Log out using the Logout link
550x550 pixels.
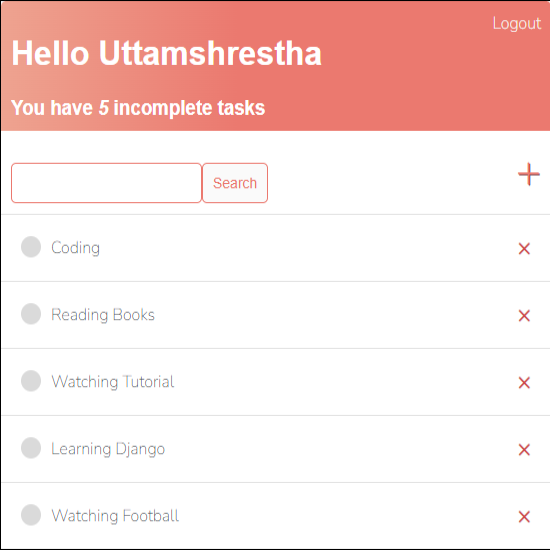click(x=517, y=24)
